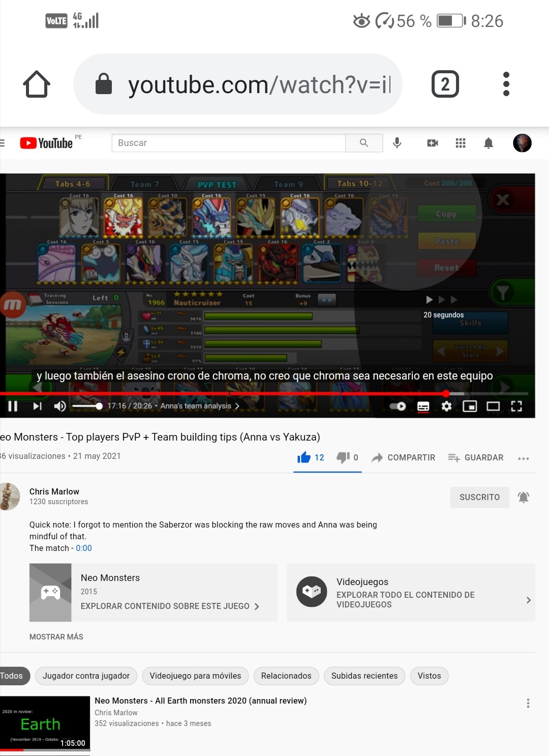This screenshot has height=756, width=549.
Task: Select the Jugador contra jugador chip
Action: pos(86,676)
